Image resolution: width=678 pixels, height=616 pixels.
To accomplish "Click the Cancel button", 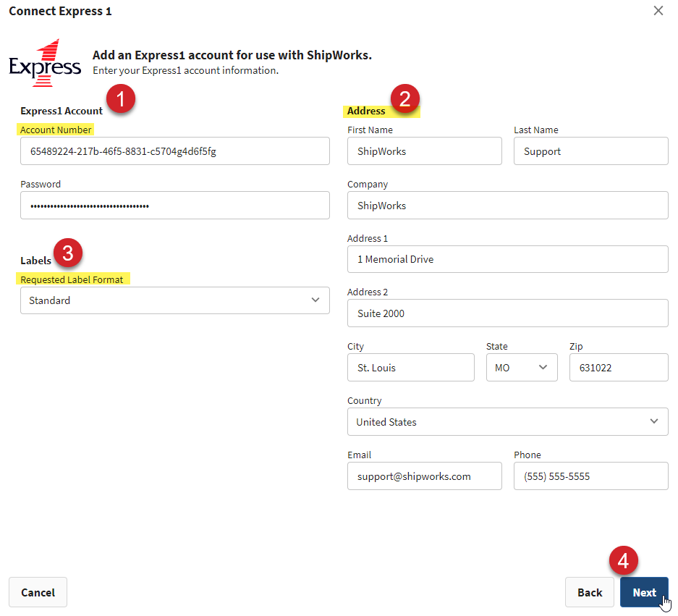I will [x=38, y=592].
